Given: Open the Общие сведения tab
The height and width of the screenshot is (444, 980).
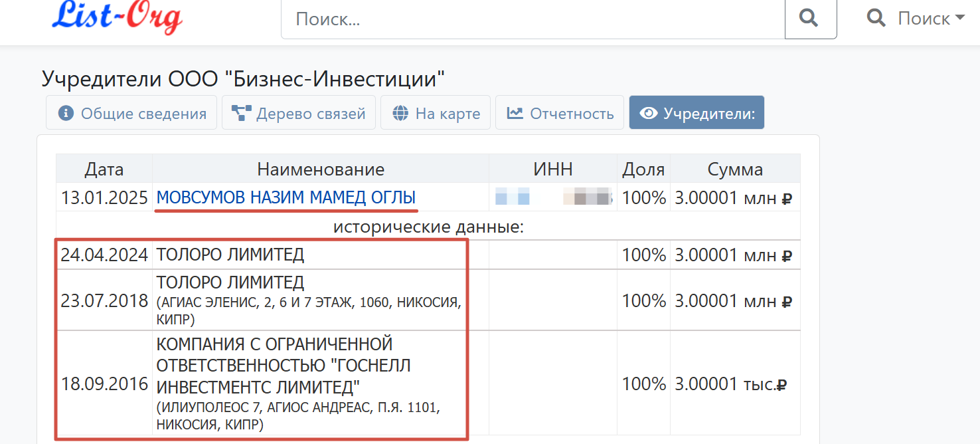Looking at the screenshot, I should (131, 113).
